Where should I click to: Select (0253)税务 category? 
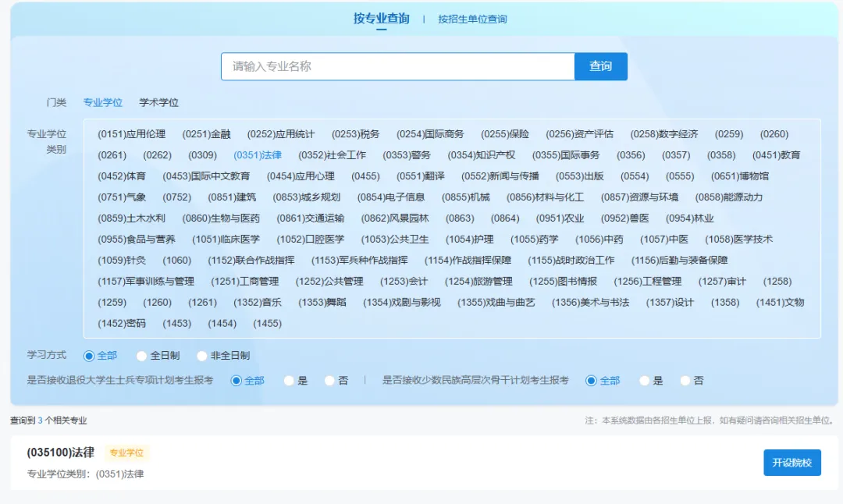click(x=355, y=134)
